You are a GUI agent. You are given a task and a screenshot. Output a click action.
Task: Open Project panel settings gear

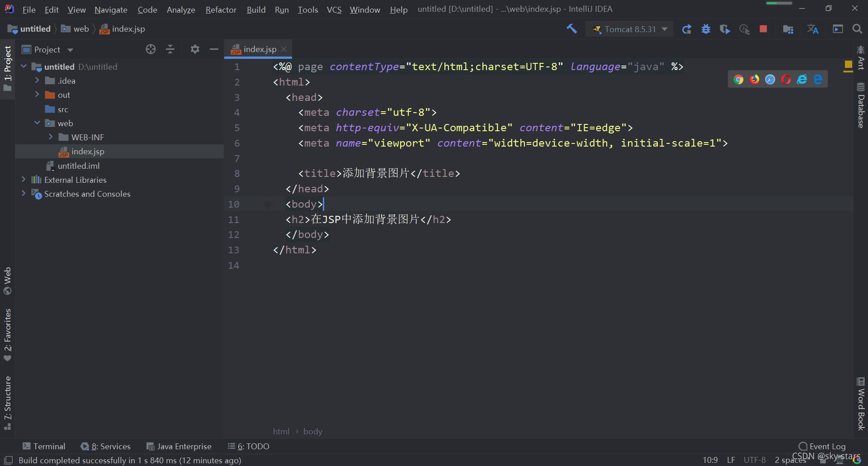coord(195,49)
